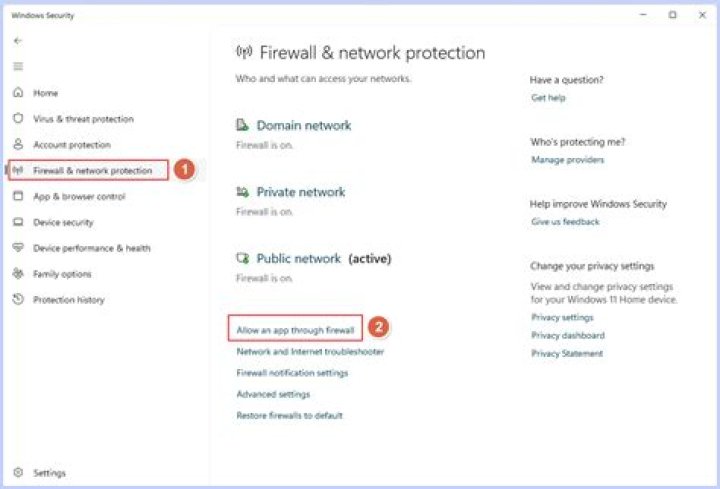Open Network and Internet troubleshooter link
Screen dimensions: 720x489
[x=310, y=351]
